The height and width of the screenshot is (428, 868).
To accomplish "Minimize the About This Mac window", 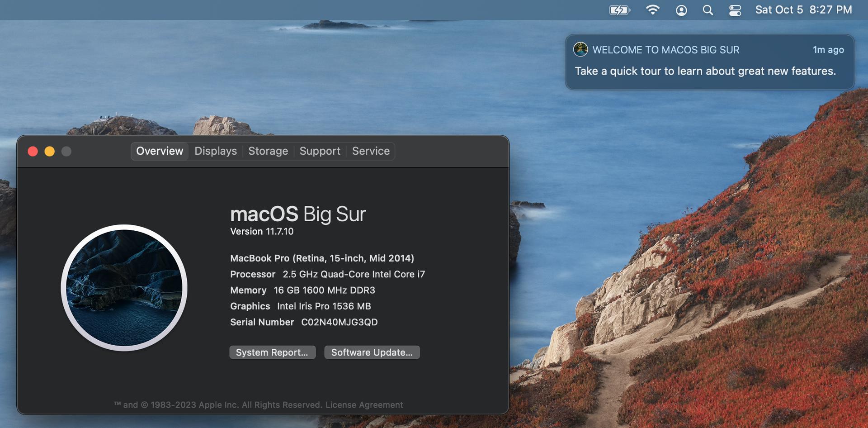I will coord(50,152).
